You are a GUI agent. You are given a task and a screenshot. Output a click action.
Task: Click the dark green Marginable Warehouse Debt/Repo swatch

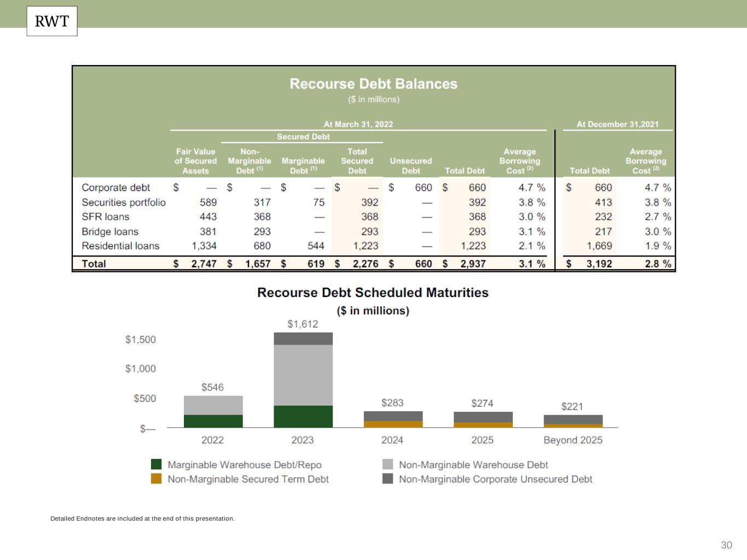click(157, 464)
